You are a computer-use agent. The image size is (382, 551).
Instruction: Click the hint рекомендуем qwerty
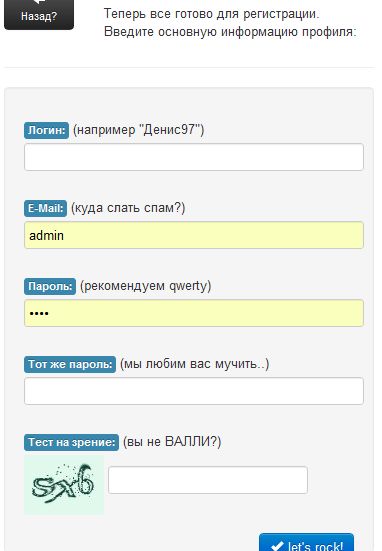[x=145, y=286]
